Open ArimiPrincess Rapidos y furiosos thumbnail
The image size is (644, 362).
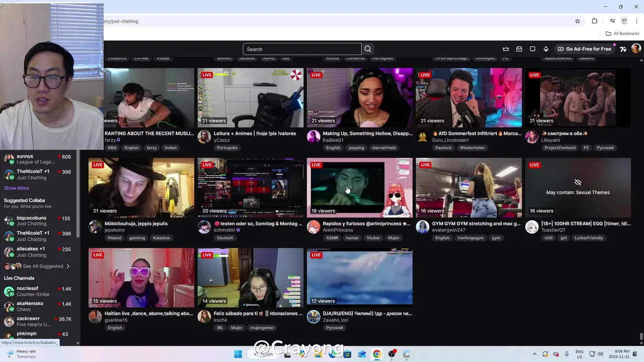(x=359, y=188)
